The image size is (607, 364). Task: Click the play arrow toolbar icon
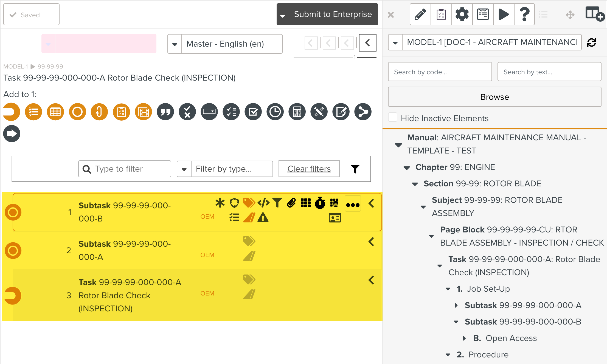[504, 14]
